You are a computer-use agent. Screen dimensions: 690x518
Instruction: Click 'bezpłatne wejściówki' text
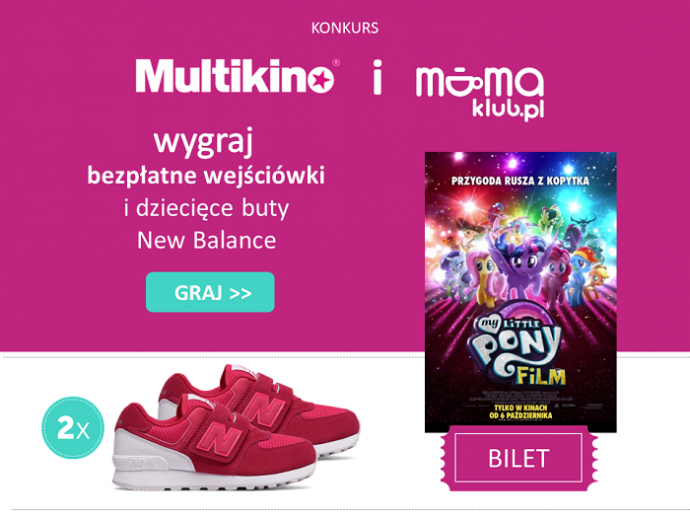click(x=206, y=176)
